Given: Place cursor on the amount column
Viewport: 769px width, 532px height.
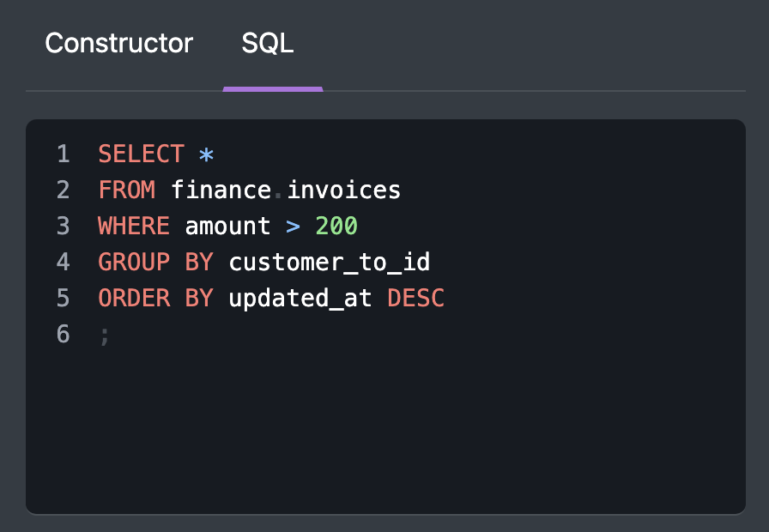Looking at the screenshot, I should click(227, 227).
